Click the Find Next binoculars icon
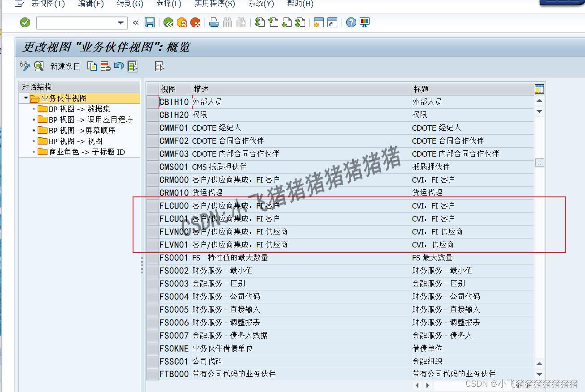 tap(241, 22)
